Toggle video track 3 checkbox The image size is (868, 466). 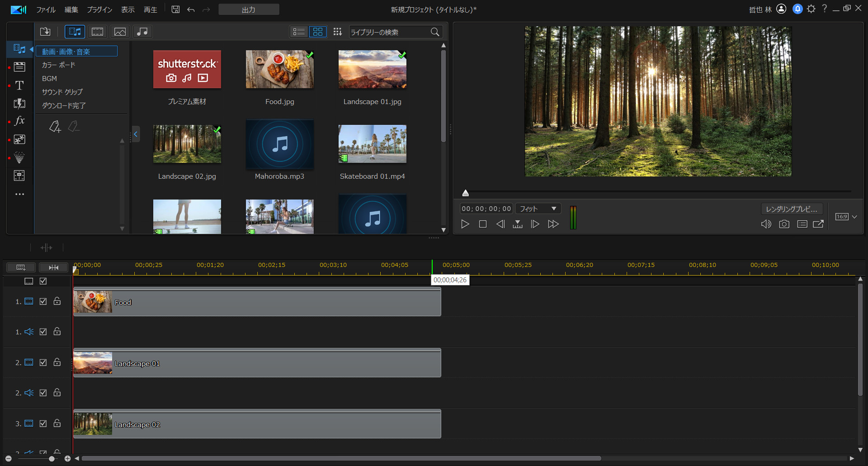tap(43, 423)
